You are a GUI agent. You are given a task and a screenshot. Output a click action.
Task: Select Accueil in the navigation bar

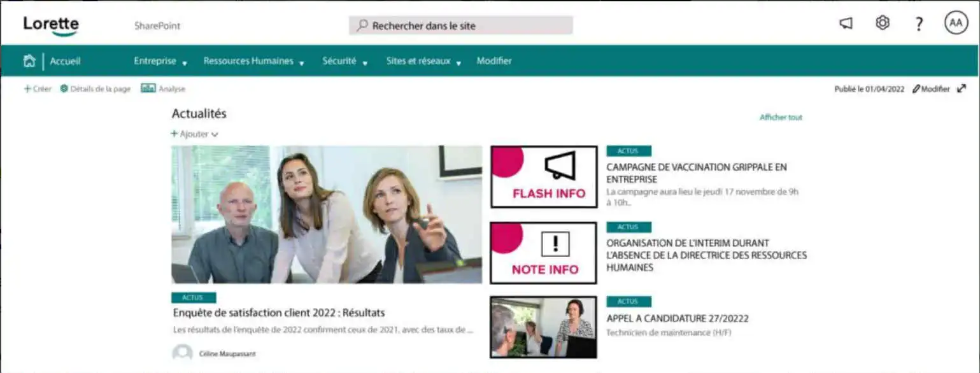(x=65, y=62)
